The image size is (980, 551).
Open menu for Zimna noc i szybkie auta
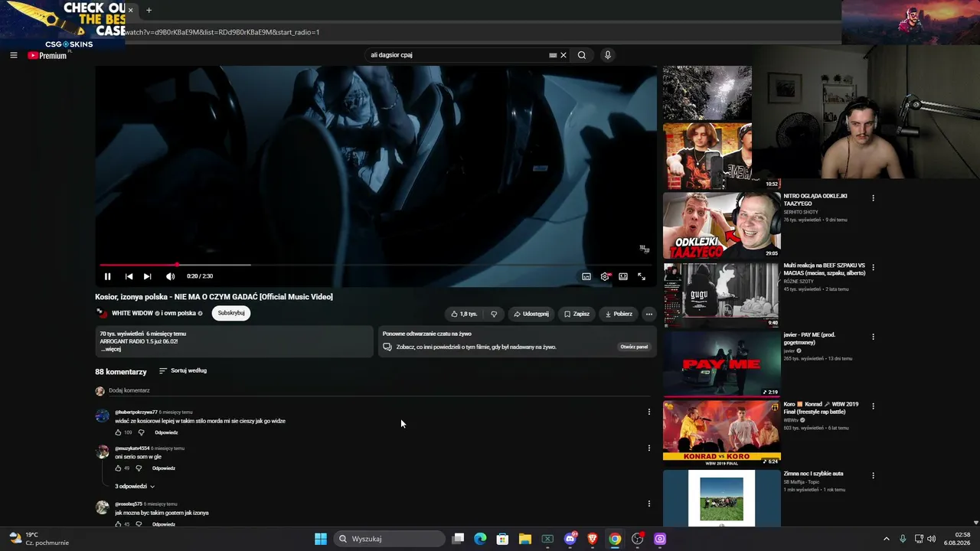coord(873,475)
